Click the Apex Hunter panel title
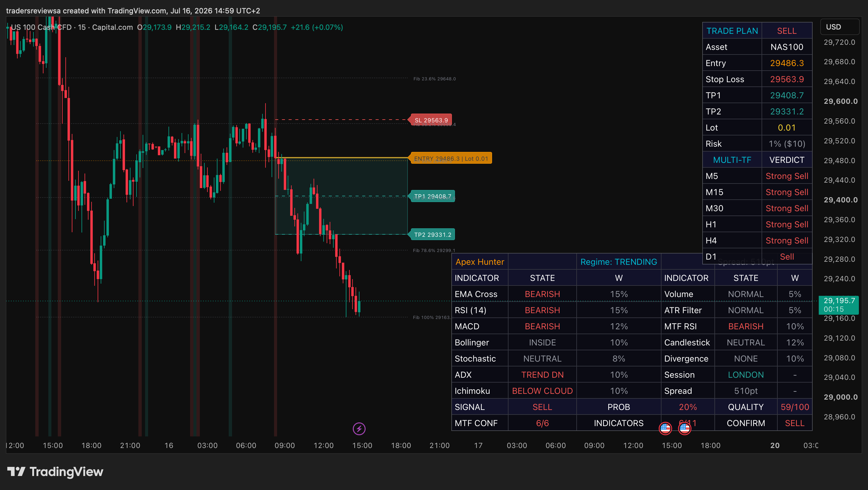 (x=480, y=262)
